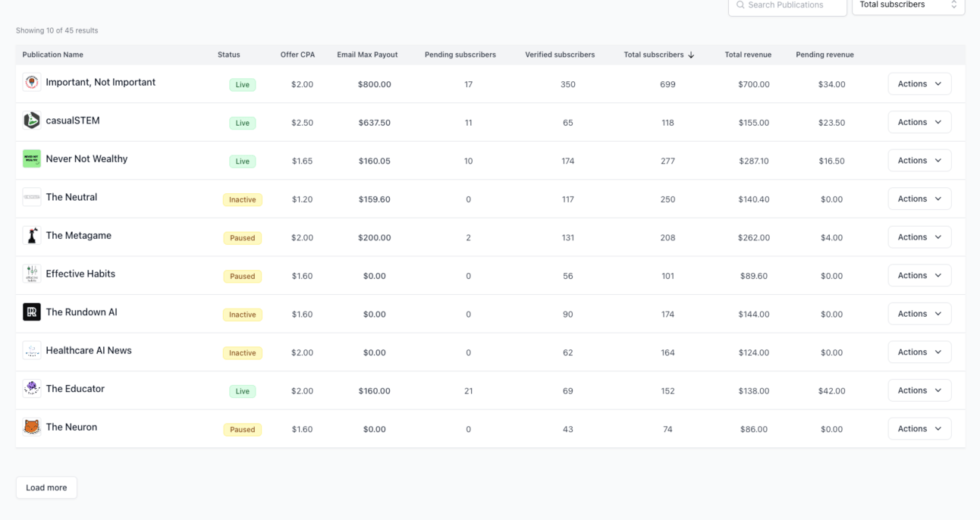Sort by Total revenue column header
The width and height of the screenshot is (980, 520).
coord(748,55)
